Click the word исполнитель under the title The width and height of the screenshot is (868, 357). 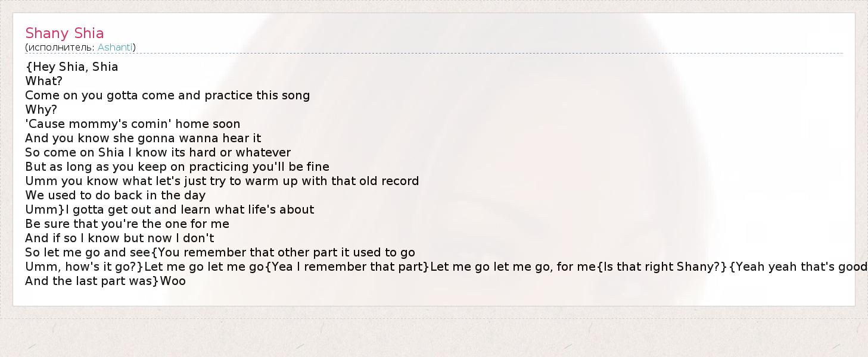61,47
